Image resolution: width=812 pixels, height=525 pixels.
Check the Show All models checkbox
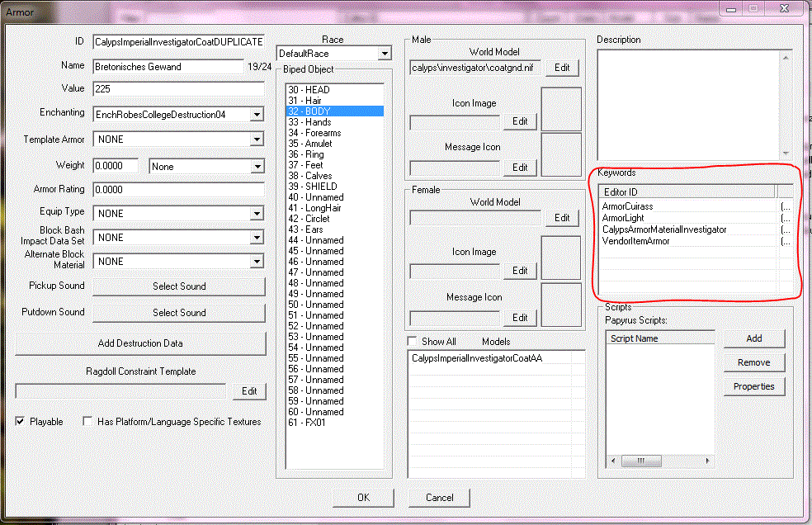click(x=413, y=342)
